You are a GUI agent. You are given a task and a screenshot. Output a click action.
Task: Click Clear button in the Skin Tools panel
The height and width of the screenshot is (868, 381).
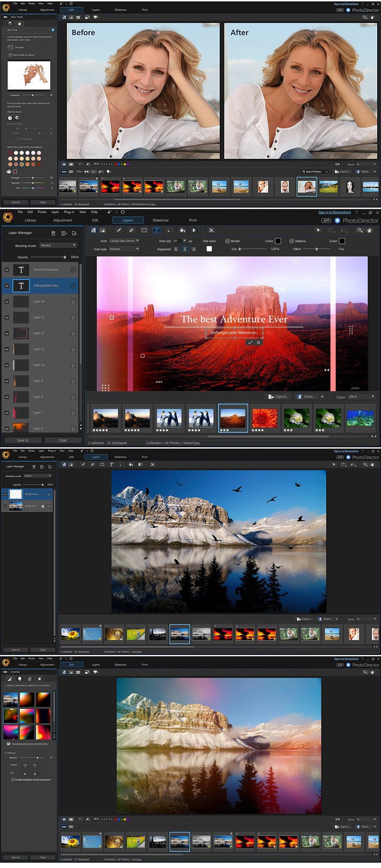43,202
